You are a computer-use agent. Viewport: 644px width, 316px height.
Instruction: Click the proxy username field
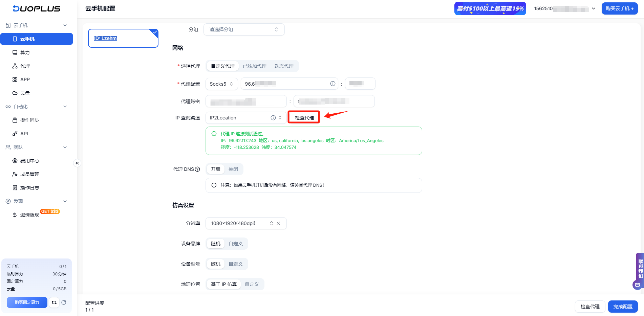pos(246,101)
